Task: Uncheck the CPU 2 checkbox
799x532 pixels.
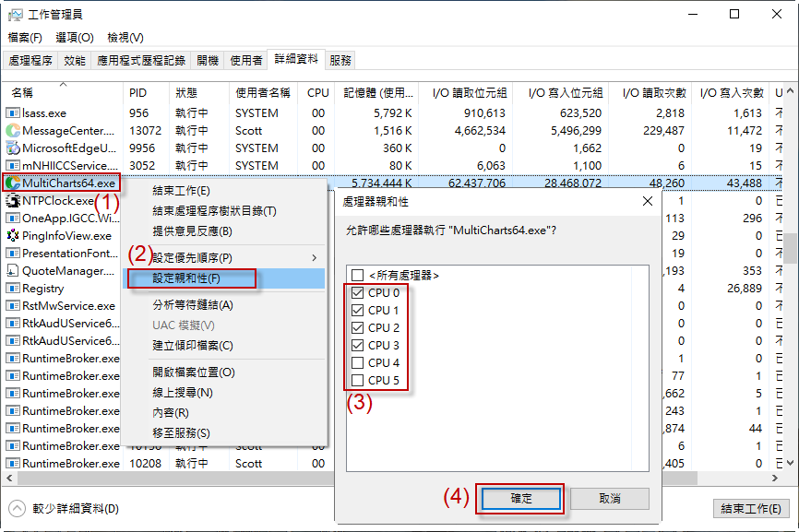Action: [x=358, y=327]
